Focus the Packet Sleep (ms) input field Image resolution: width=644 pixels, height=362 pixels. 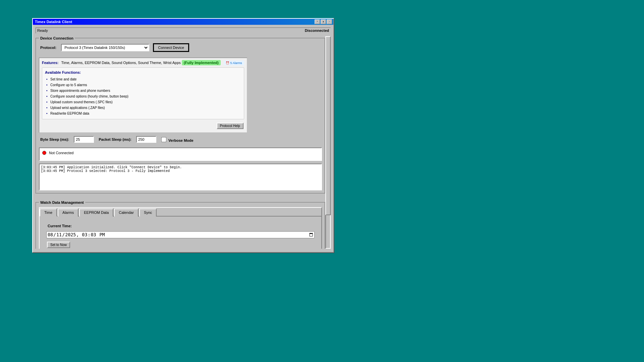click(146, 139)
